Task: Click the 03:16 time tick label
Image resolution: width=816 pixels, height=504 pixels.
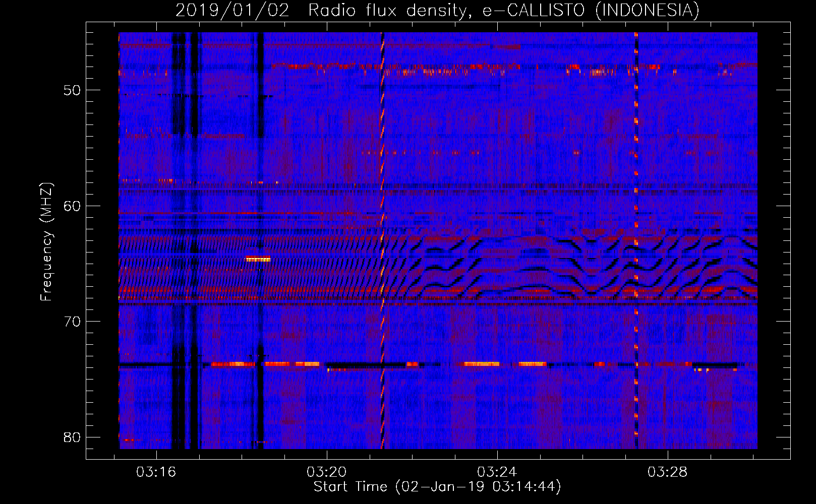Action: click(156, 472)
